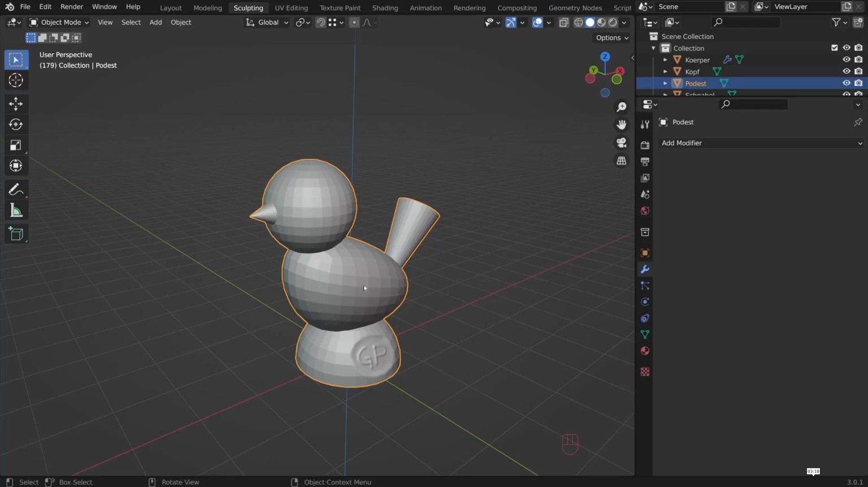Screen dimensions: 868x487
Task: Select the Cursor tool
Action: pos(16,80)
